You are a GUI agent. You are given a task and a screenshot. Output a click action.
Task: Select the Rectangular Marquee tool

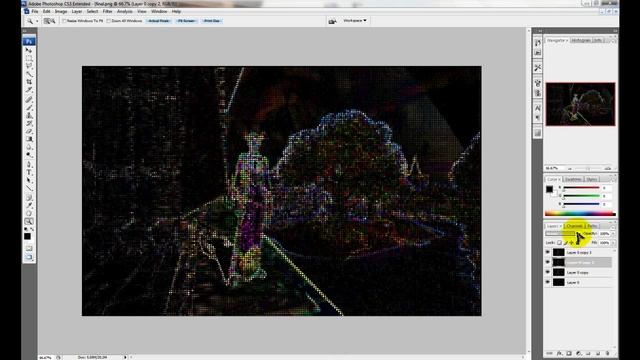29,58
